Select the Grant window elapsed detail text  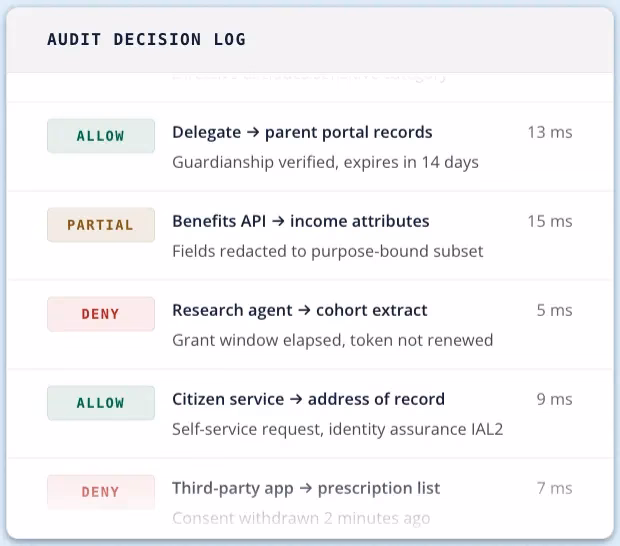tap(333, 340)
